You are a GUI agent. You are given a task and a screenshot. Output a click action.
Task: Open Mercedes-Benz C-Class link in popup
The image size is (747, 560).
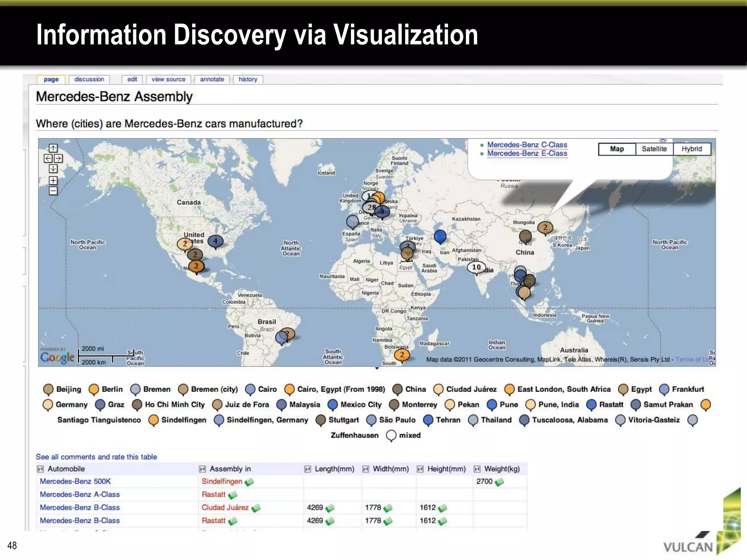coord(527,145)
